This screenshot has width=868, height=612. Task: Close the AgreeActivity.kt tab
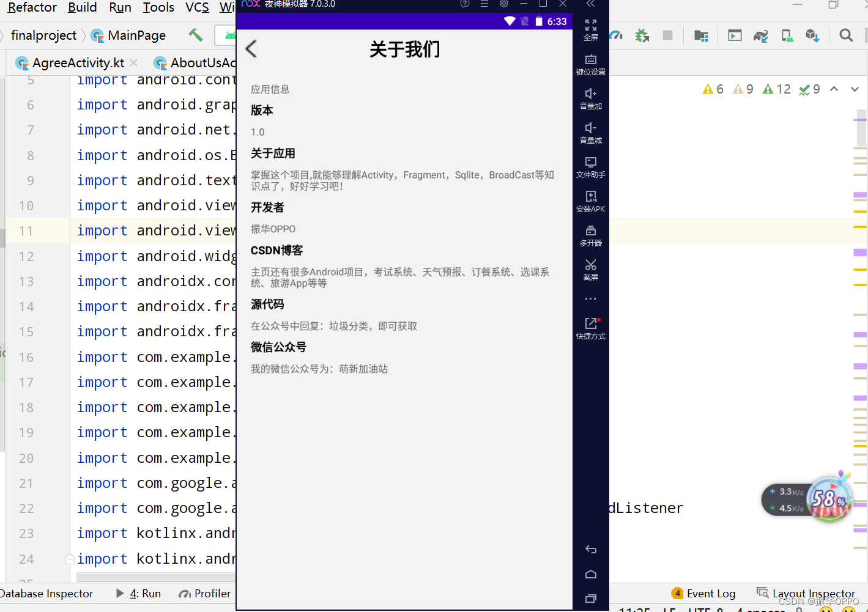point(133,63)
